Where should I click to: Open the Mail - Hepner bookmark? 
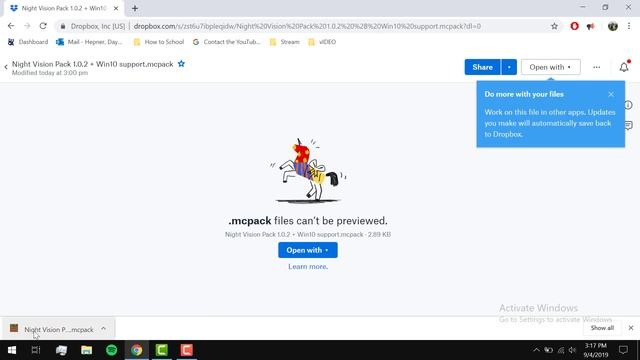[x=89, y=42]
